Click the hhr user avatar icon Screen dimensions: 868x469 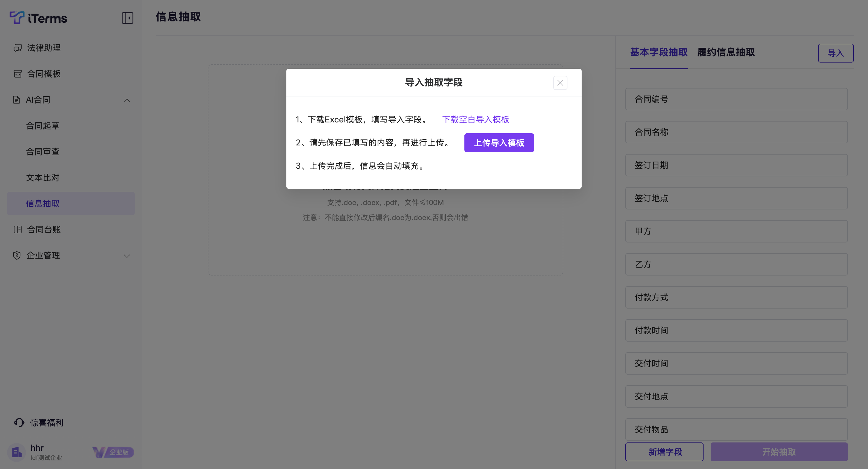click(17, 452)
